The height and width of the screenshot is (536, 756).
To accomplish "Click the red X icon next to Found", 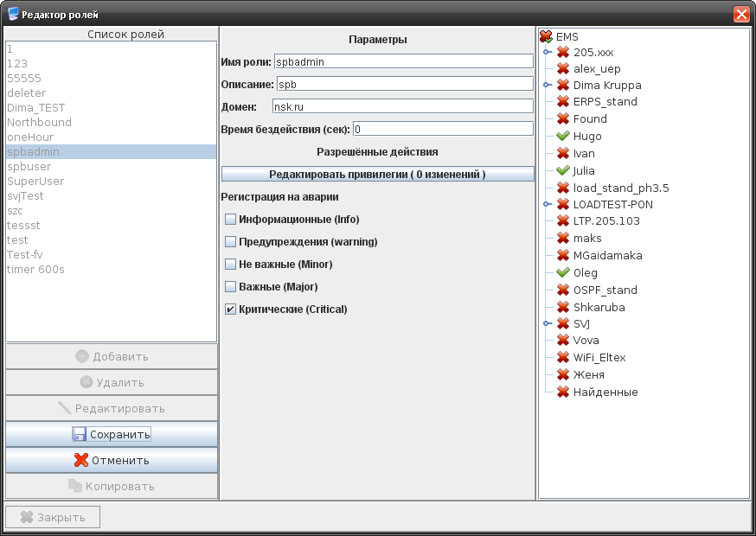I will pyautogui.click(x=562, y=119).
